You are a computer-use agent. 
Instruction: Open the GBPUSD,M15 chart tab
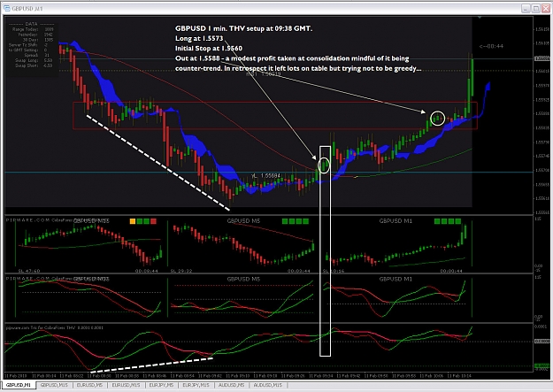(x=54, y=385)
